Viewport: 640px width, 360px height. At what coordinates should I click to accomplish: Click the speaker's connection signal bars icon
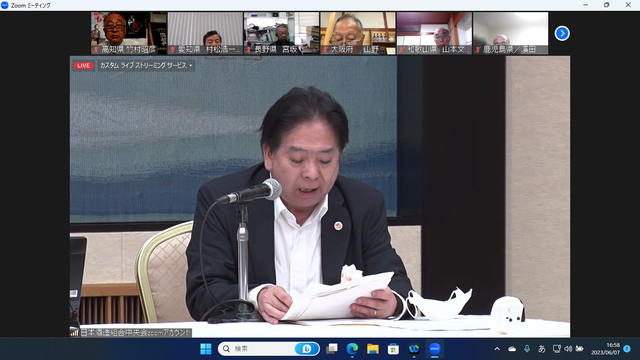tap(74, 333)
